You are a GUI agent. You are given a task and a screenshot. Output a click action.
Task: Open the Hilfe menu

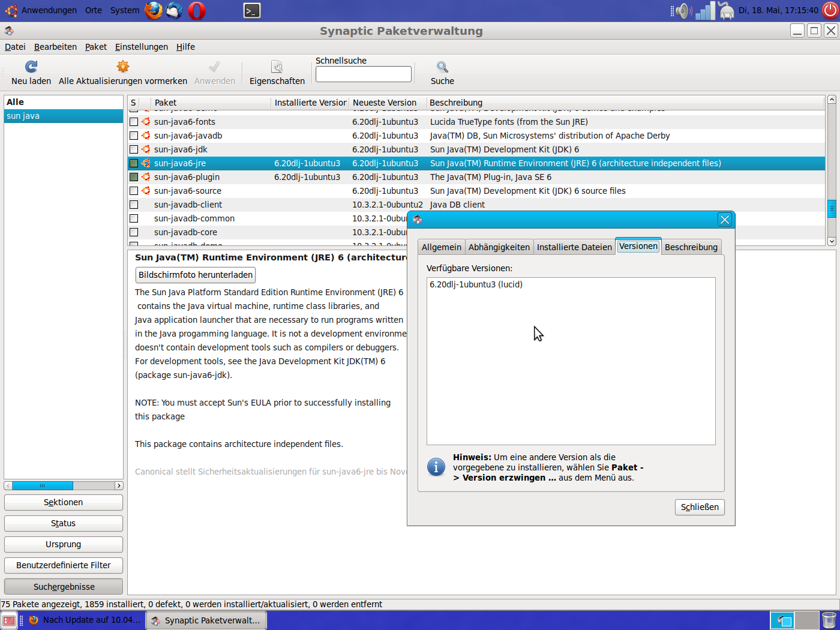185,47
